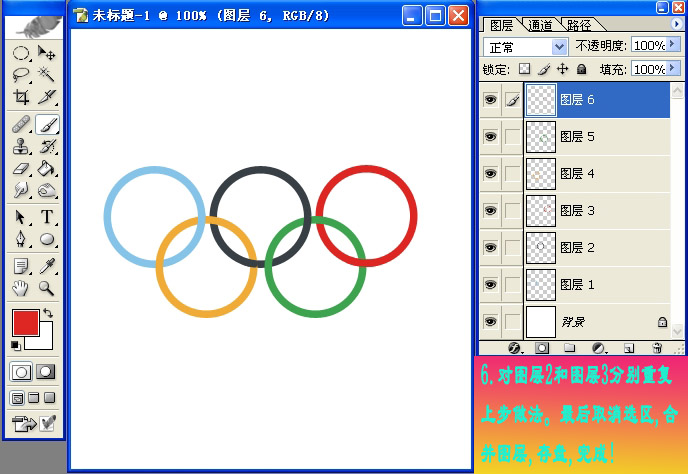This screenshot has height=474, width=688.
Task: Hide 图层 5 with eye icon
Action: 491,136
